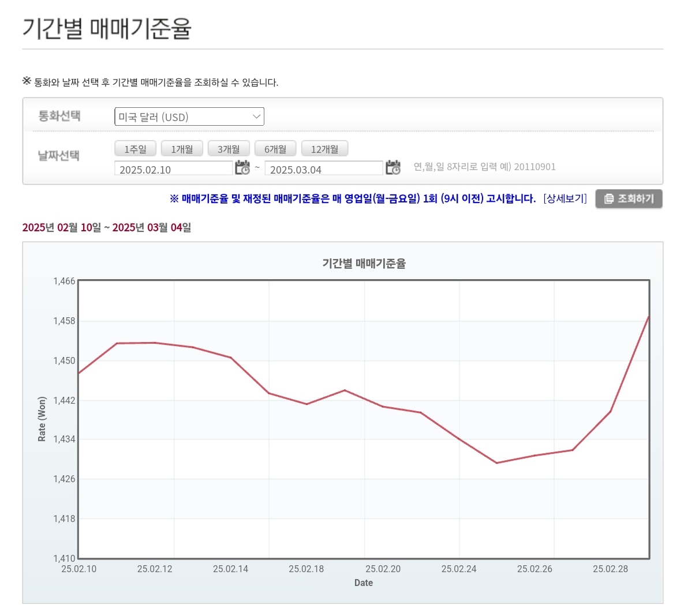This screenshot has height=616, width=684.
Task: Click the chart title 기간별 매매기준율
Action: coord(364,264)
